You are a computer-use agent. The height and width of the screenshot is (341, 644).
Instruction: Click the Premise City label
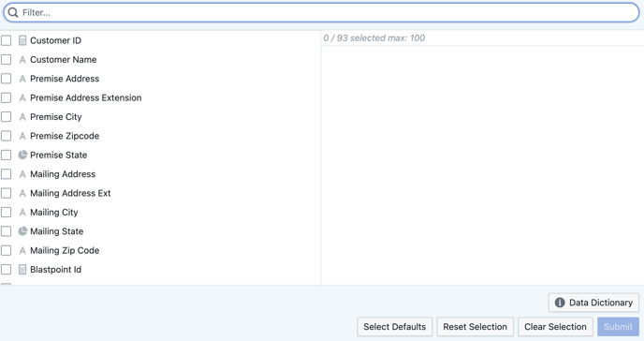[x=56, y=117]
